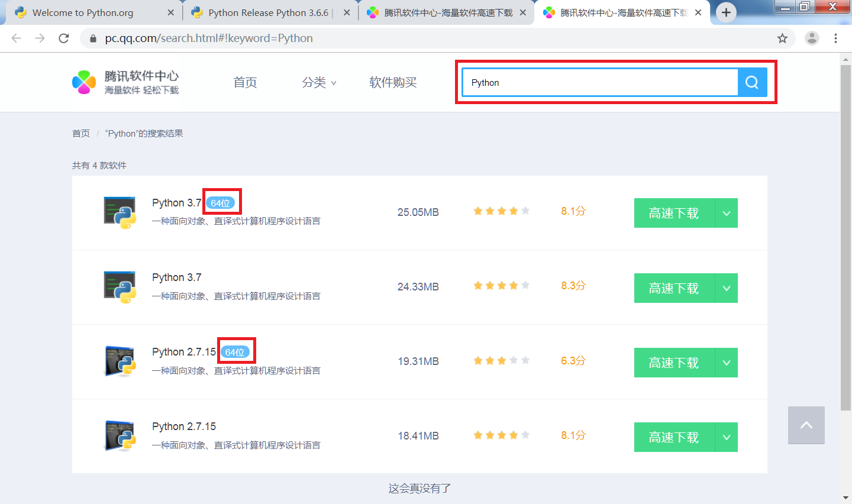852x504 pixels.
Task: Close the Python Release Python 3.6.6 tab
Action: pyautogui.click(x=347, y=12)
